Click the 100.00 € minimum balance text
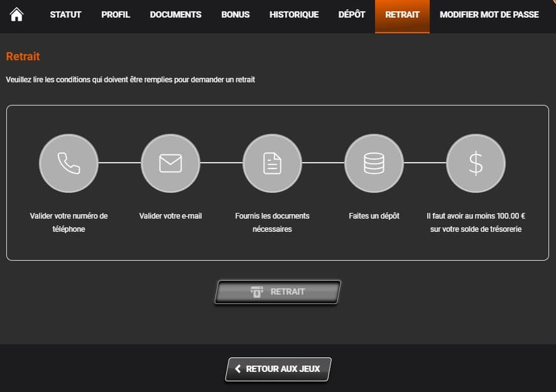The image size is (556, 392). pos(476,222)
